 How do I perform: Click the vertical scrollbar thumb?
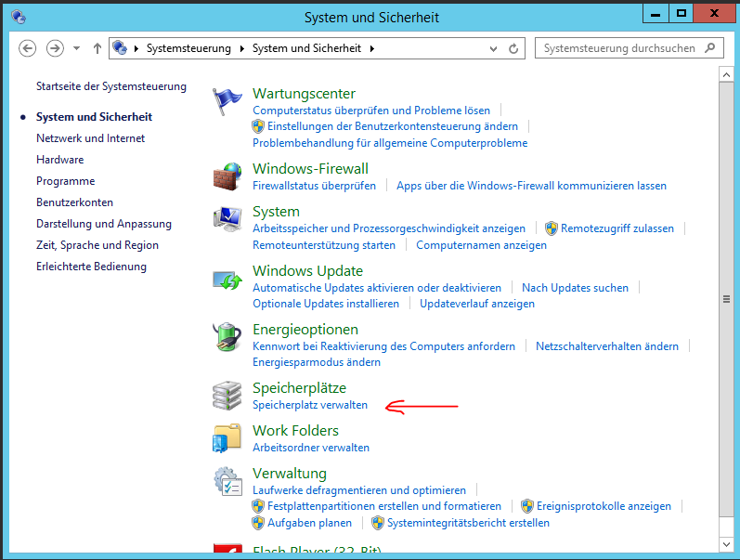coord(726,299)
